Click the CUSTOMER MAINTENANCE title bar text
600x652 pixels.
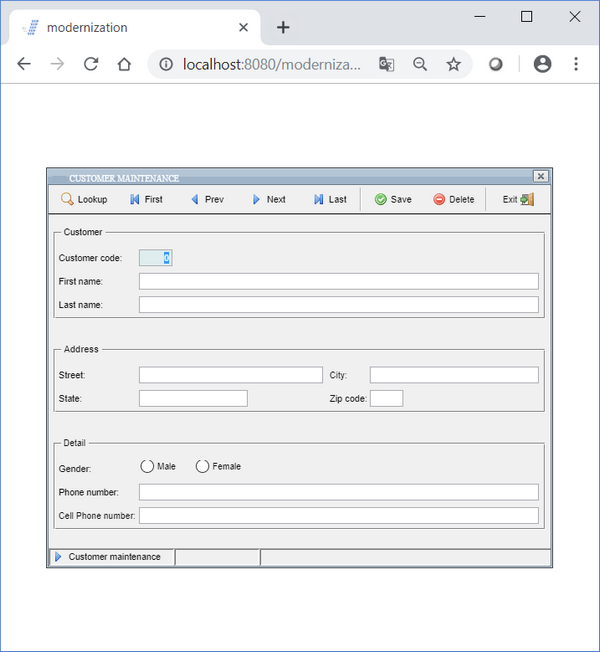tap(124, 178)
